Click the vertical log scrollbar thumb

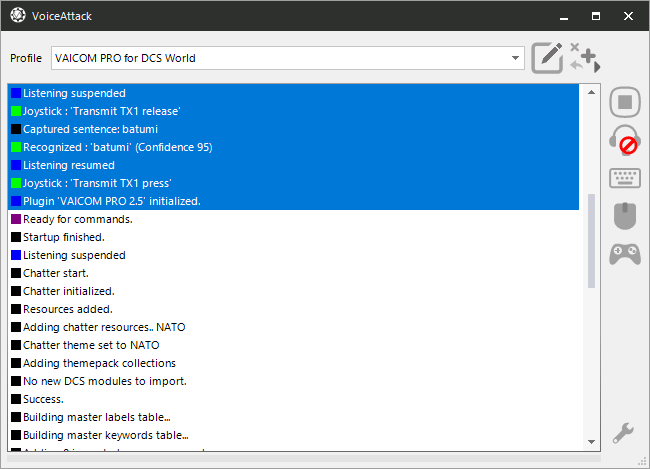click(x=592, y=241)
